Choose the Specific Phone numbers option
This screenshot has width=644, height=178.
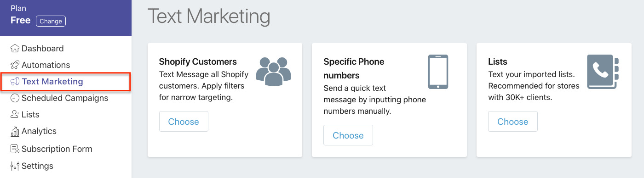click(348, 135)
